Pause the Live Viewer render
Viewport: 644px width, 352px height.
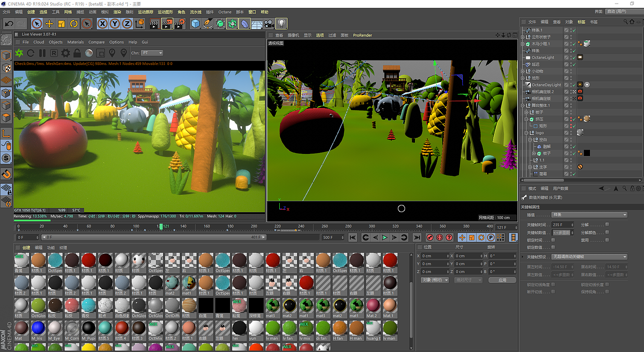pyautogui.click(x=42, y=53)
